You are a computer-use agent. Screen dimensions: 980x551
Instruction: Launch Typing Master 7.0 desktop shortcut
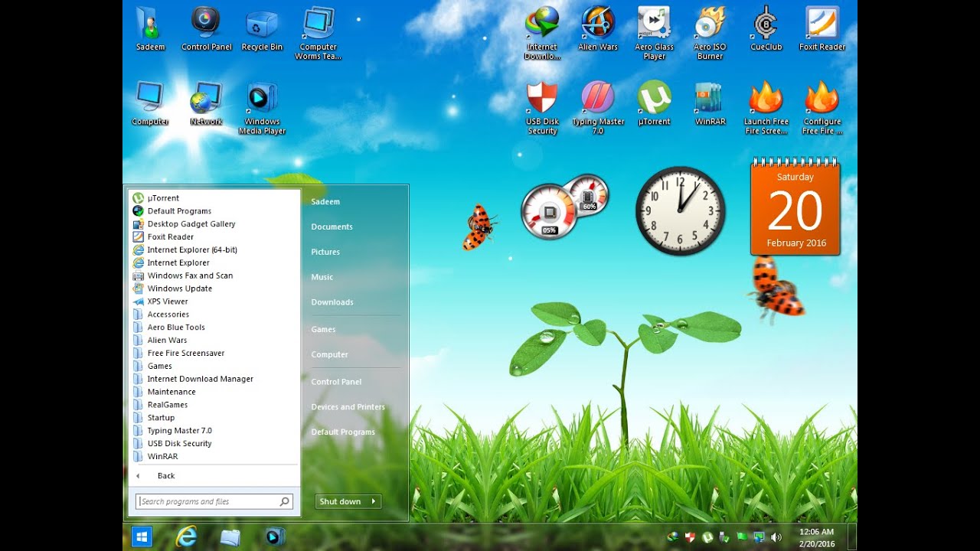point(598,109)
